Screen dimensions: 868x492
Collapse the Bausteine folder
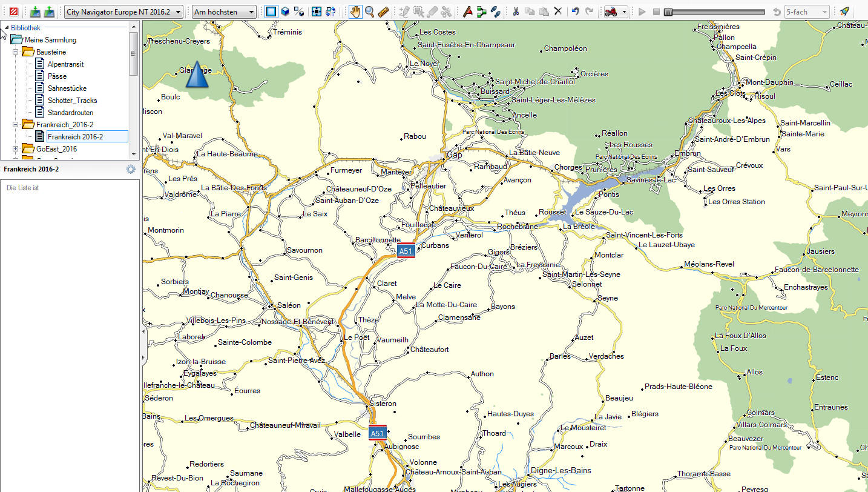(x=16, y=52)
